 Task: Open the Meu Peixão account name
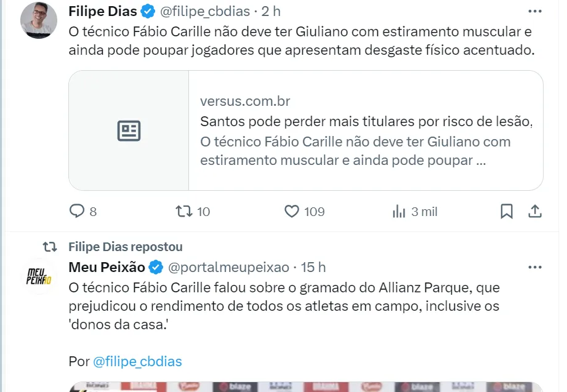[107, 267]
